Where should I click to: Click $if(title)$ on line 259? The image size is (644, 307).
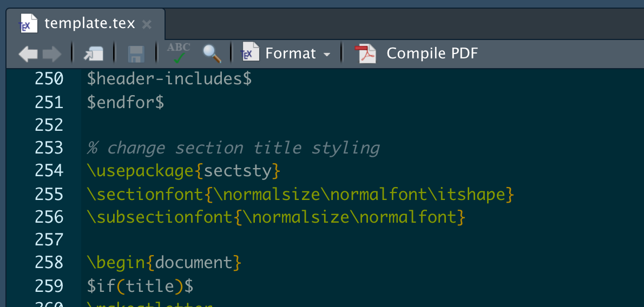[x=140, y=286]
